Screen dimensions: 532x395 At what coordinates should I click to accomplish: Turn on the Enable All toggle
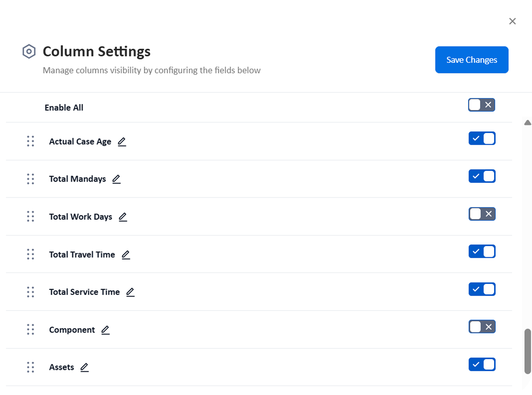[x=481, y=105]
